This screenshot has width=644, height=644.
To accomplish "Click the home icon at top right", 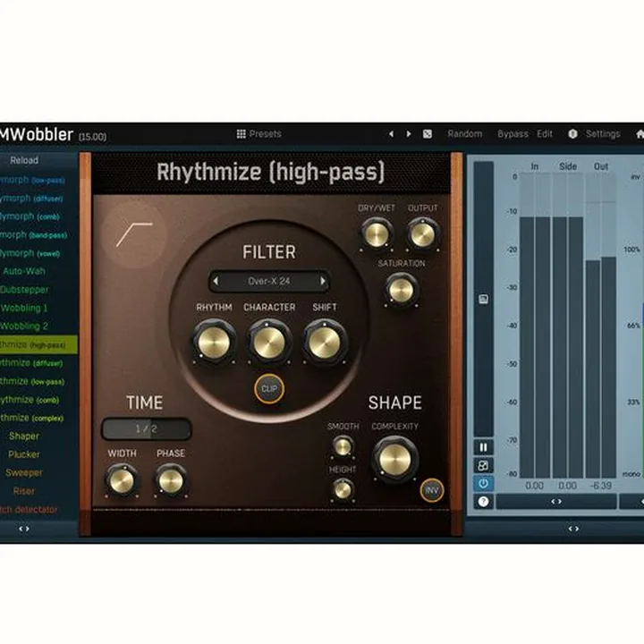I will 640,134.
